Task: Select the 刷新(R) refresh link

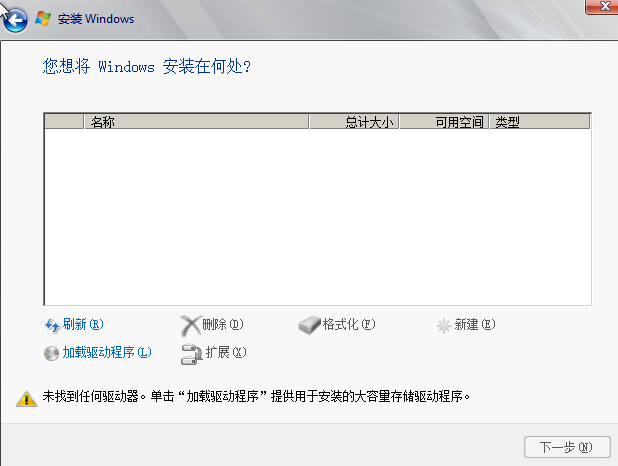Action: point(82,325)
